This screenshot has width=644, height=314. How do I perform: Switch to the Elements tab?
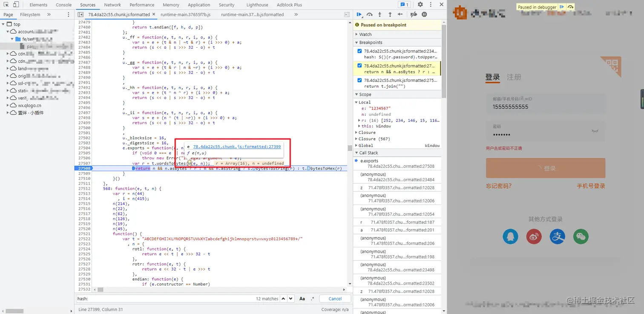[x=38, y=5]
